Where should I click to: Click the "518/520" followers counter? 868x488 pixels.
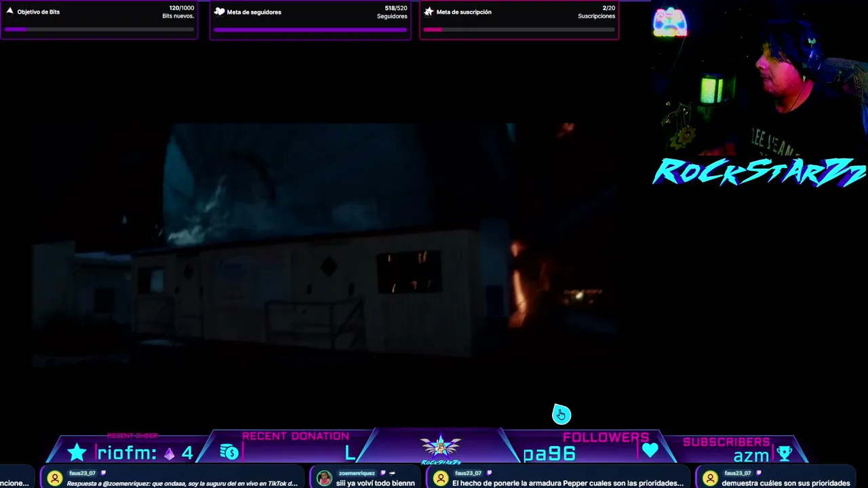396,8
